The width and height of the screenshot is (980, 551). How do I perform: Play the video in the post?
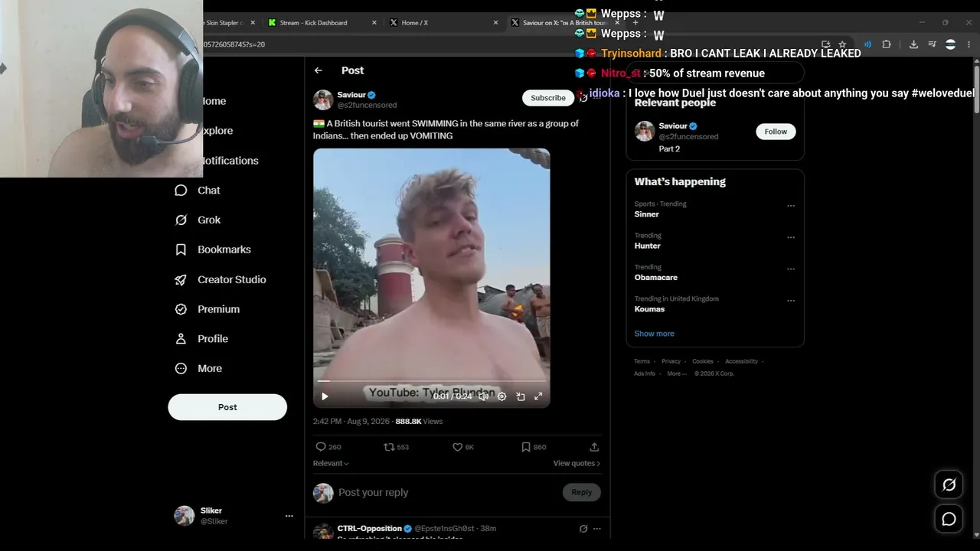325,396
